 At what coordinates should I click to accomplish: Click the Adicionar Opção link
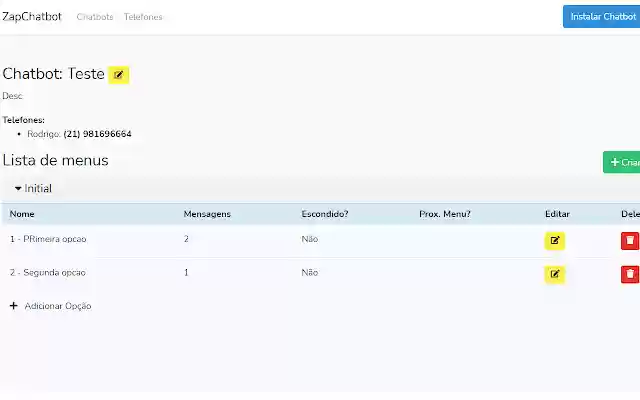click(58, 306)
